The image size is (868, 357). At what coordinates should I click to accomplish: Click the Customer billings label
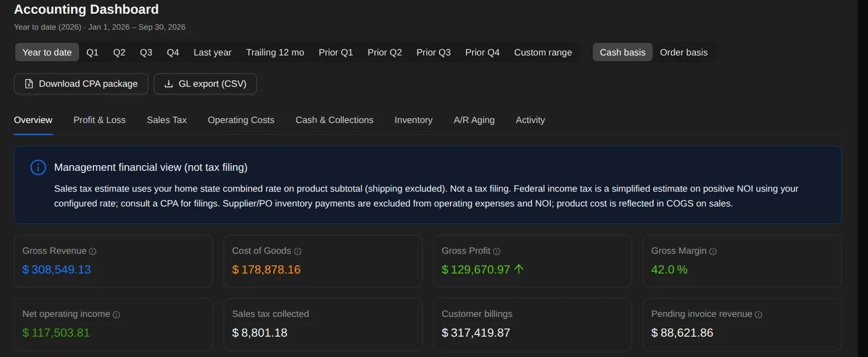pos(477,314)
